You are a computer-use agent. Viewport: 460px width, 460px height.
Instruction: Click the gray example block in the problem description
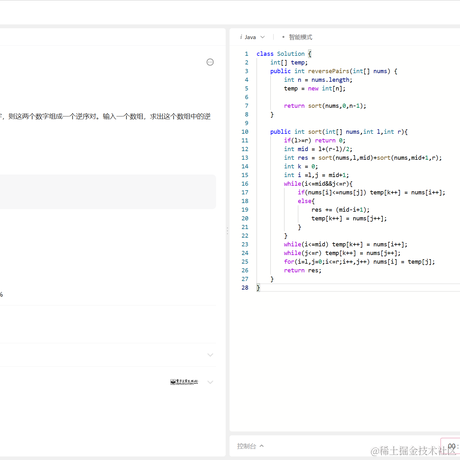click(x=107, y=192)
